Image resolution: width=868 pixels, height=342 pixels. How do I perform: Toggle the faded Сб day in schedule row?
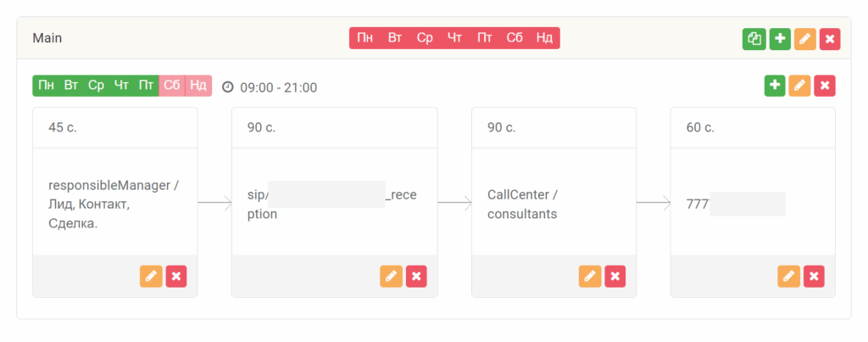[172, 85]
